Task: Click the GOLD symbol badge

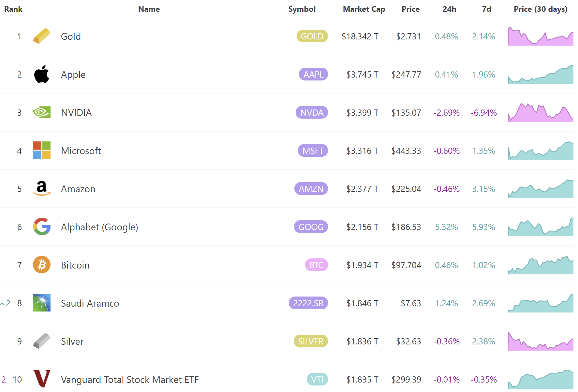Action: click(312, 36)
